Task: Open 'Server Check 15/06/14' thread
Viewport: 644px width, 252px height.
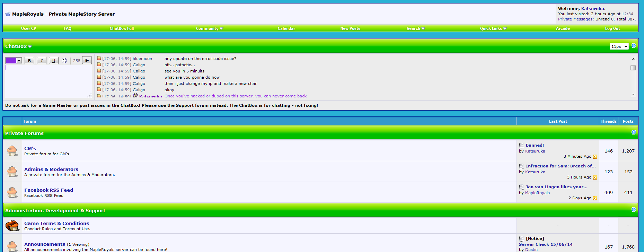Action: click(546, 244)
